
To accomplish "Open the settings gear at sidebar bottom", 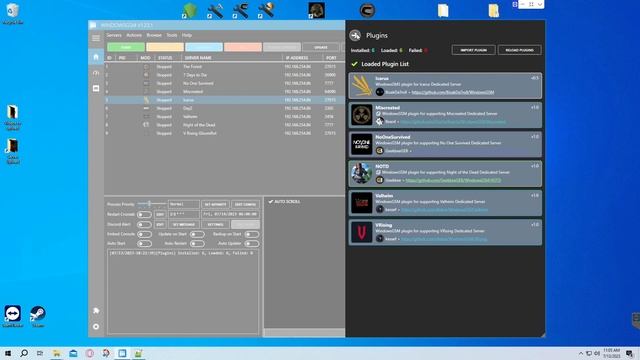I will tap(96, 327).
